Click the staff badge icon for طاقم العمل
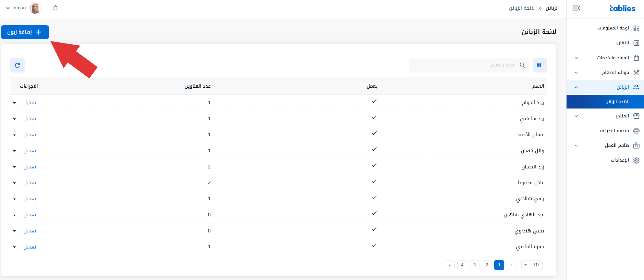This screenshot has height=280, width=644. point(636,145)
